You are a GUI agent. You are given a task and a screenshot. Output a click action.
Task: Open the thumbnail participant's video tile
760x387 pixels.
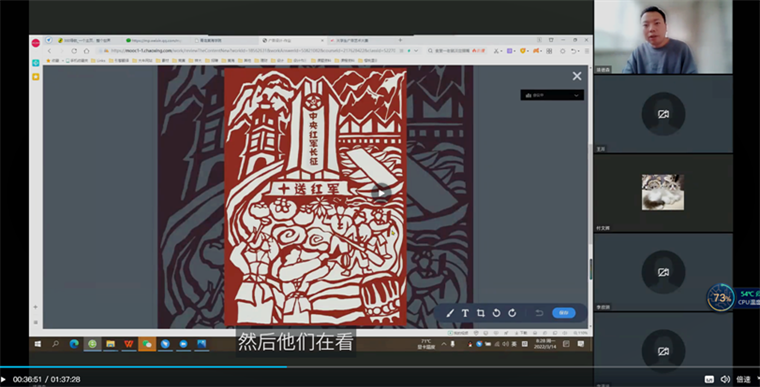(663, 193)
